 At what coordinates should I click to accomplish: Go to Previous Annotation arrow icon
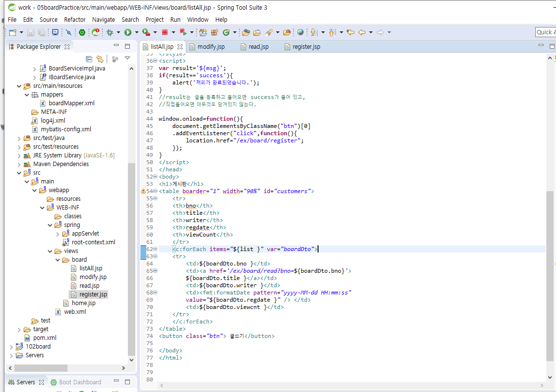pos(332,32)
